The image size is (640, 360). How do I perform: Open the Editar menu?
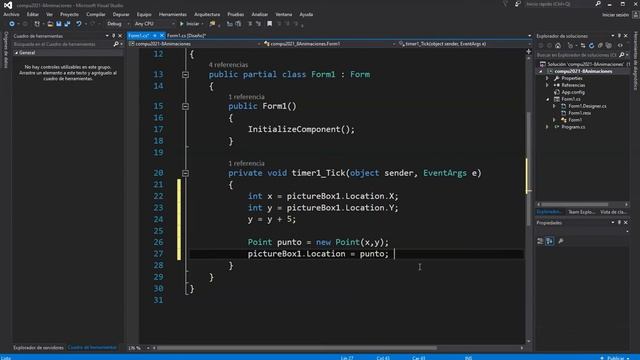pos(33,14)
